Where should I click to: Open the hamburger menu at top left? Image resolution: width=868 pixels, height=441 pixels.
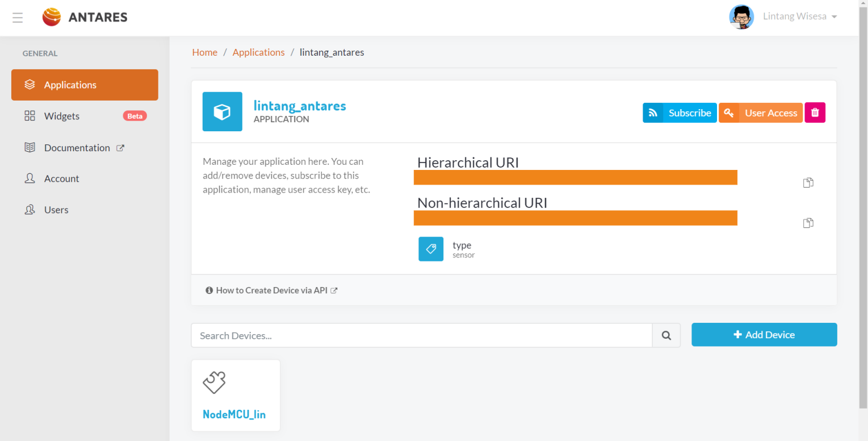[x=18, y=17]
